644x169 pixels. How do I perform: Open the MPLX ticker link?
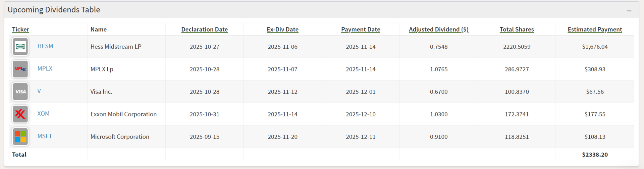click(45, 69)
